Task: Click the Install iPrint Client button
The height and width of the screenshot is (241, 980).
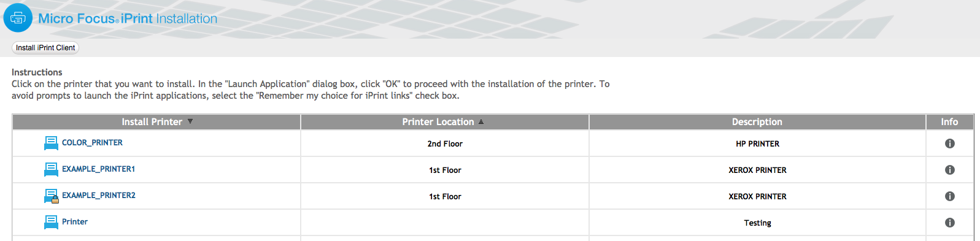Action: click(45, 48)
